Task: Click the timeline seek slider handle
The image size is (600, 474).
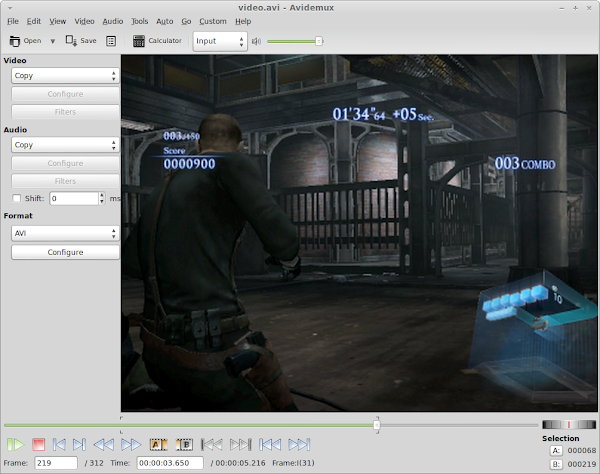Action: point(377,425)
